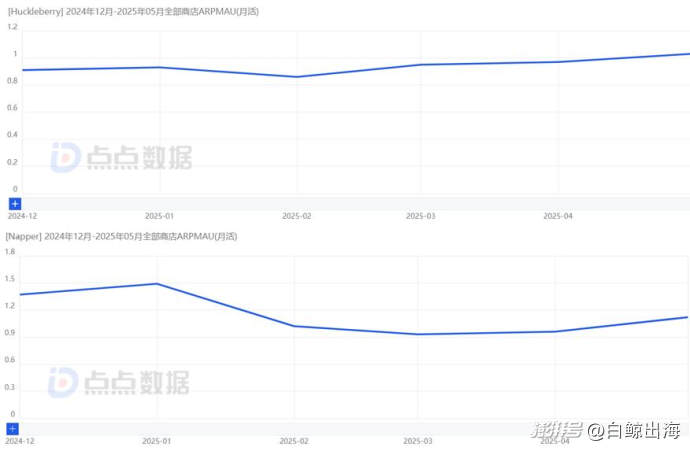Click Napper line point at 2025-04
The image size is (690, 451).
point(556,331)
